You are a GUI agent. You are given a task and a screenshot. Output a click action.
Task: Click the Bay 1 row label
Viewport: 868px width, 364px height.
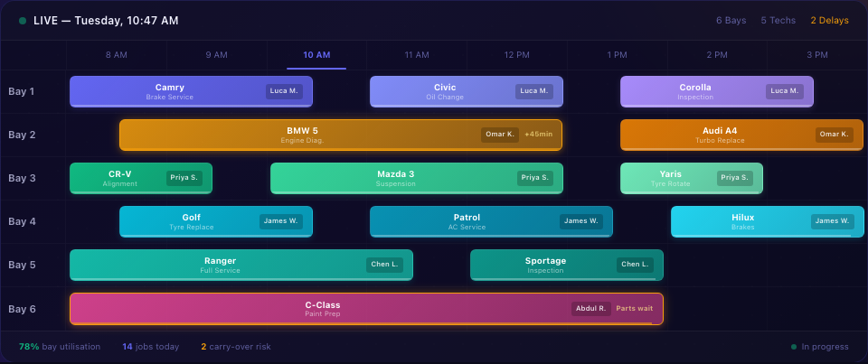tap(22, 91)
